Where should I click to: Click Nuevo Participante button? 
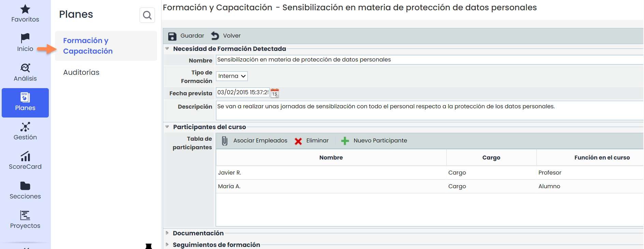tap(374, 141)
